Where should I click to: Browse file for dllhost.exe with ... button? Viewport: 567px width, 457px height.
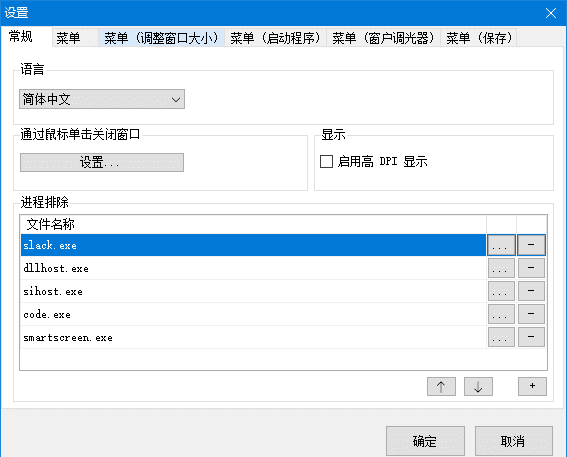[501, 268]
